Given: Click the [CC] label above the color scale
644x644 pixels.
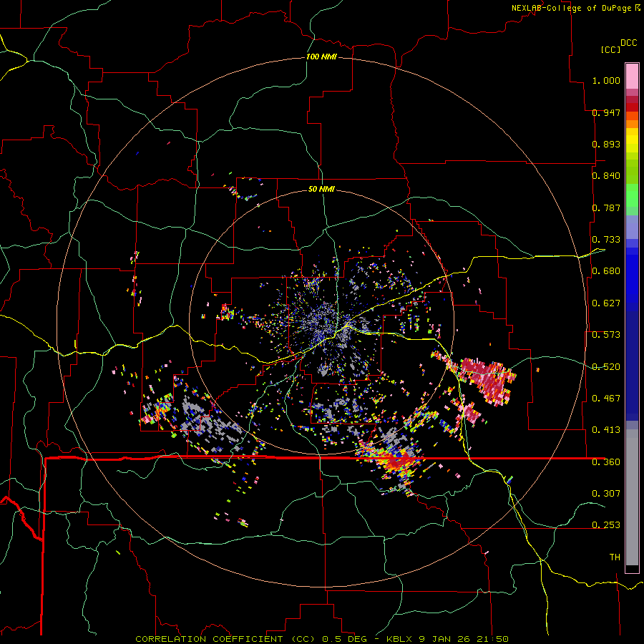Looking at the screenshot, I should pos(611,49).
